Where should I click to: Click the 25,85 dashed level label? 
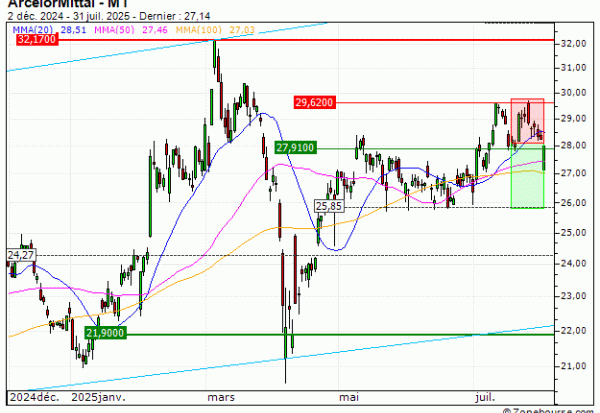[x=329, y=206]
